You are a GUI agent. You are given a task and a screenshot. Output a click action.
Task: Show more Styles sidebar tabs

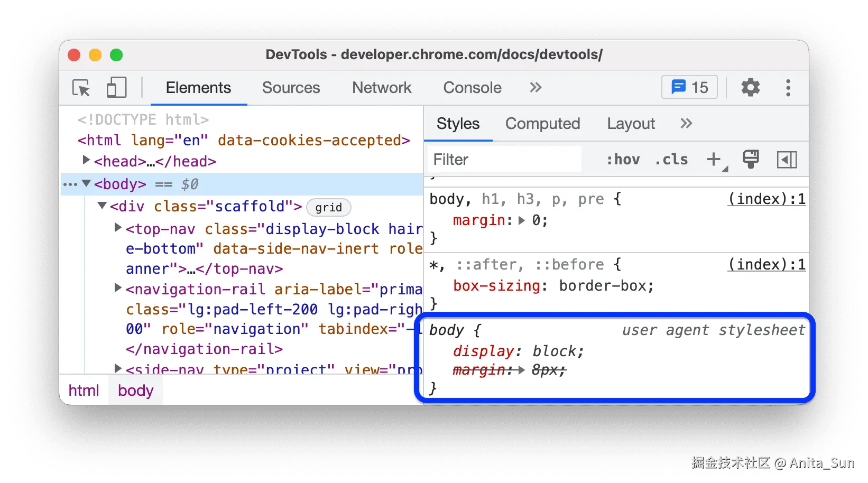[x=686, y=124]
